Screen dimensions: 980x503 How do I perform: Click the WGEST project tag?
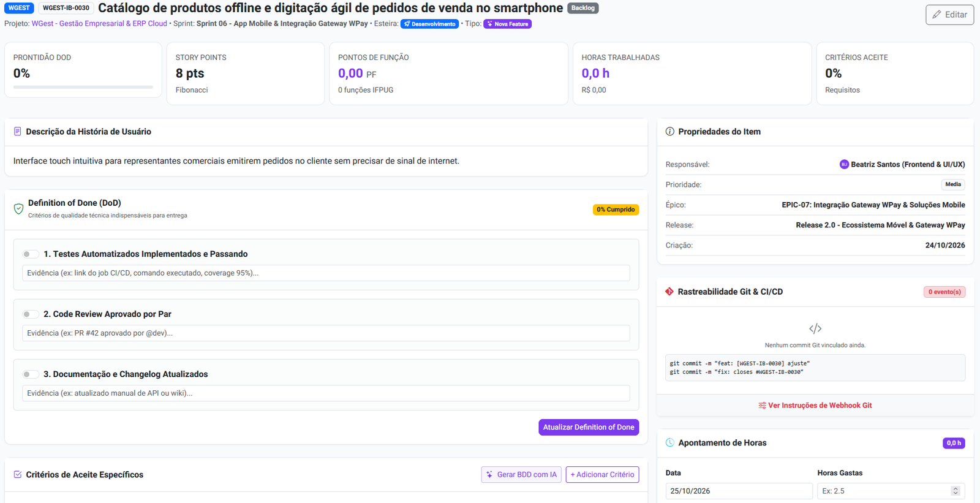(x=19, y=8)
